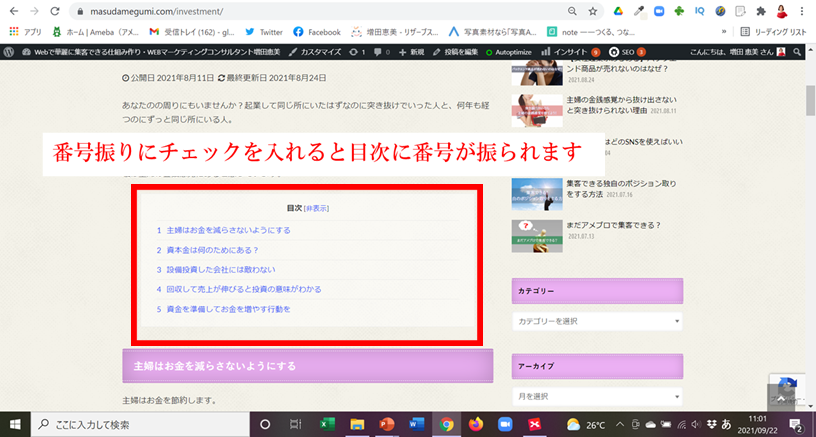This screenshot has height=437, width=816.
Task: Open the Twitter bookmark
Action: pyautogui.click(x=264, y=32)
